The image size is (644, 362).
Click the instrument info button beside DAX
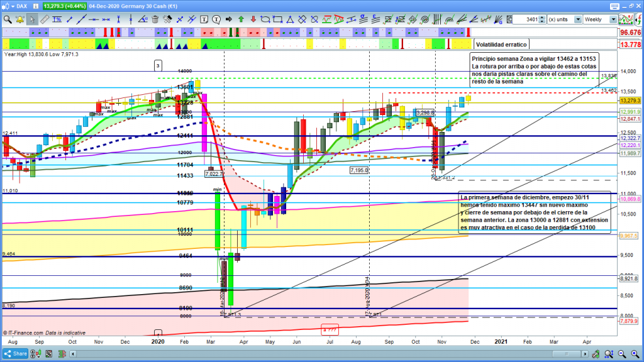coord(36,6)
